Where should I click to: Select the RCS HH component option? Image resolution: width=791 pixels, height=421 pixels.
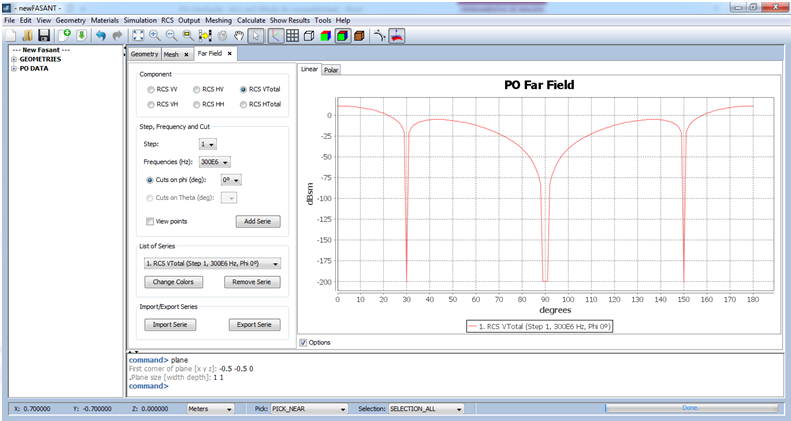click(198, 104)
